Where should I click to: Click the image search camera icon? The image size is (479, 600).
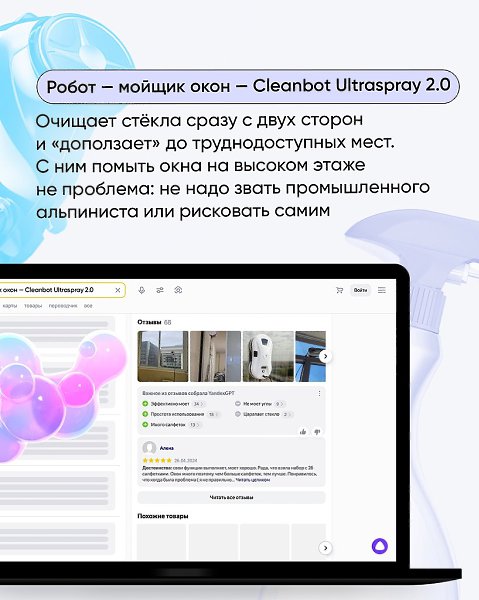[178, 290]
